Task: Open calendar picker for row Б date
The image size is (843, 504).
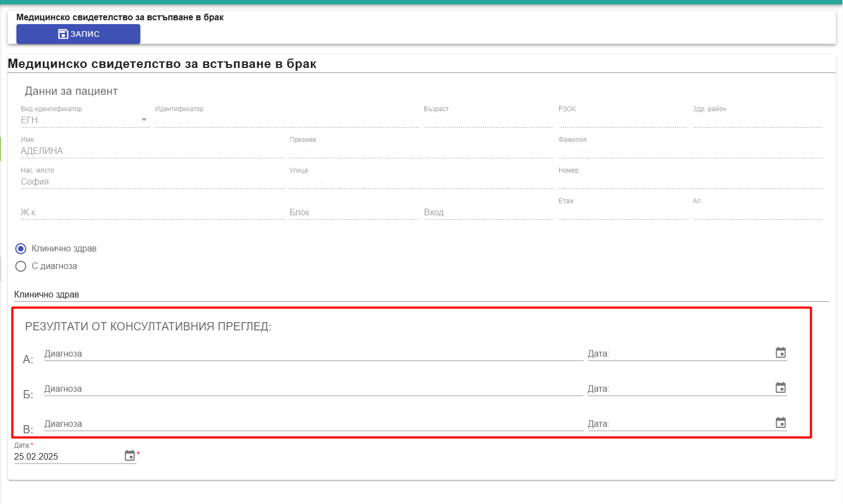Action: 781,387
